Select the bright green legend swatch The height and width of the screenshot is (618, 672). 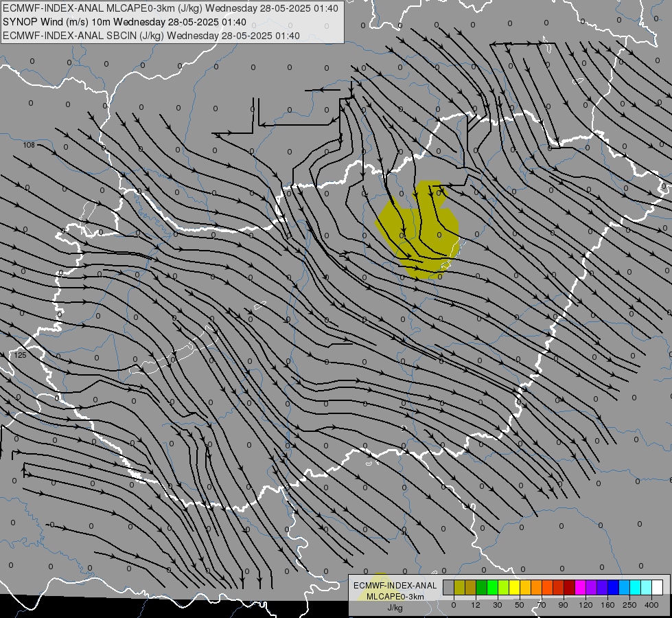[x=492, y=587]
